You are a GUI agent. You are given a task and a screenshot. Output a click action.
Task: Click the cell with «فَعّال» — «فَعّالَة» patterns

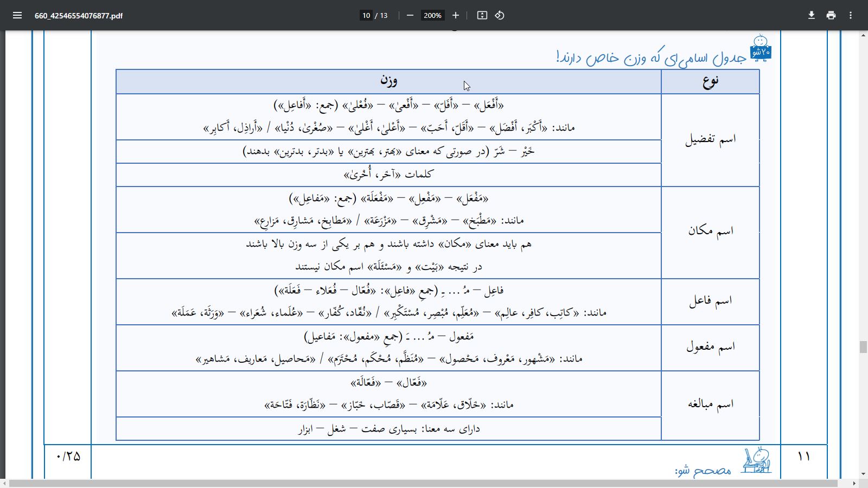pos(388,383)
